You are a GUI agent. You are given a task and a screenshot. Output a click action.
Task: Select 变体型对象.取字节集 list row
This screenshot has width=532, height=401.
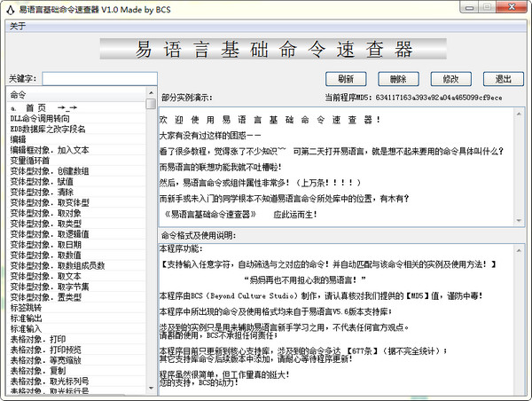pos(76,287)
